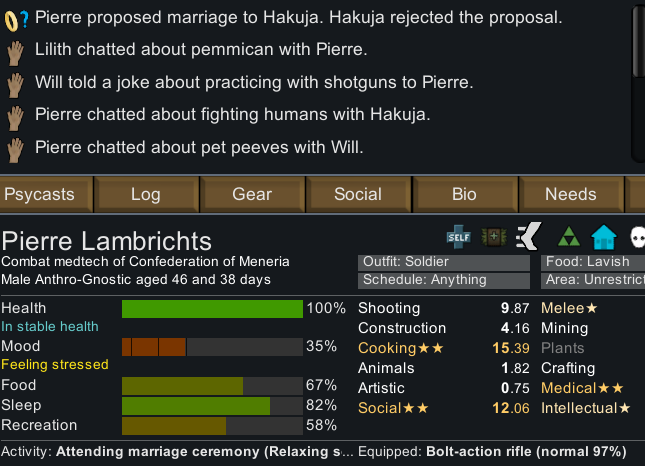The image size is (645, 466).
Task: Click hand icon beside Lilith pemmican chat
Action: click(x=14, y=50)
